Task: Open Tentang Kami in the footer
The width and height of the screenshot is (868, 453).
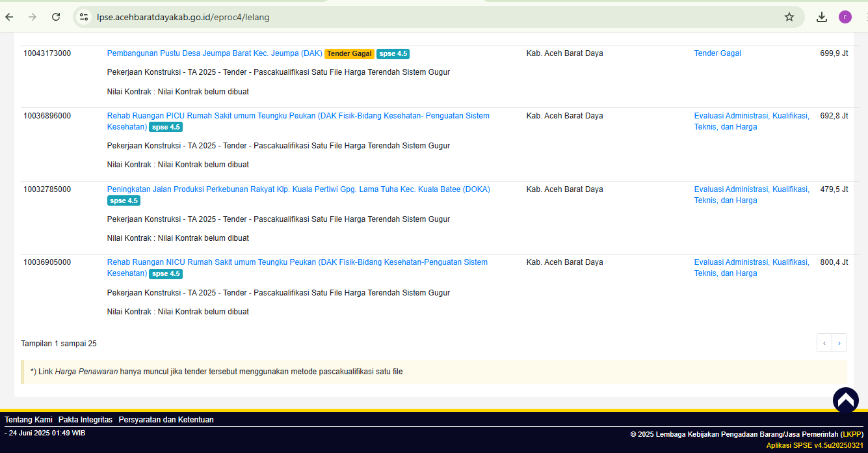Action: pos(28,420)
